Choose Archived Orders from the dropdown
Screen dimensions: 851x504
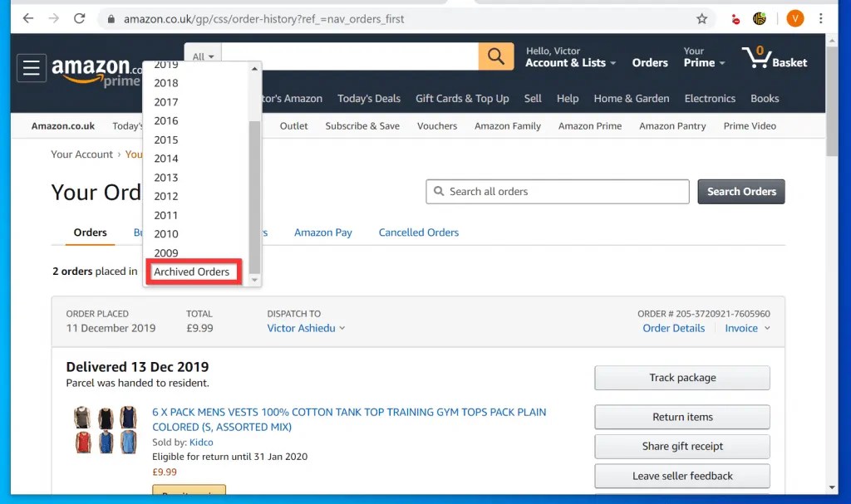coord(192,272)
